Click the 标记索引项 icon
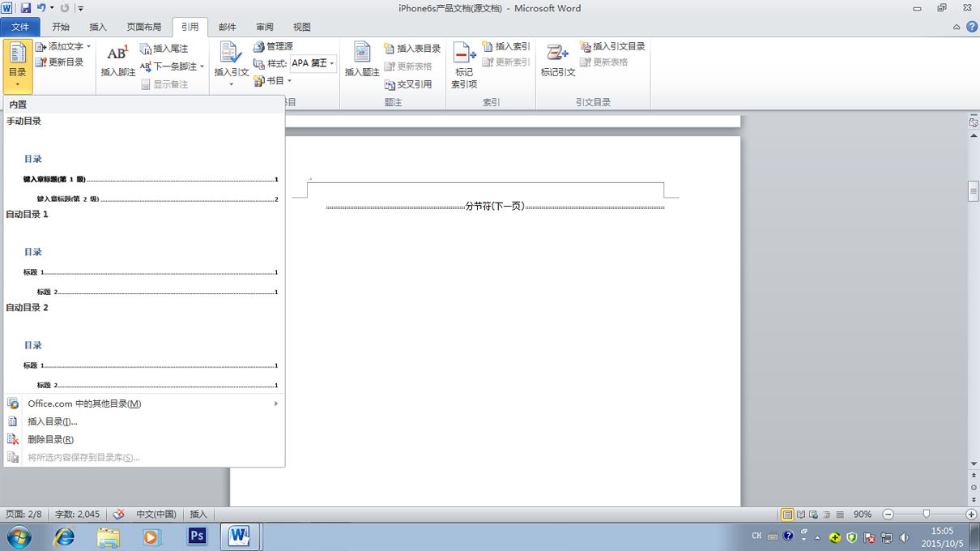 click(x=464, y=53)
